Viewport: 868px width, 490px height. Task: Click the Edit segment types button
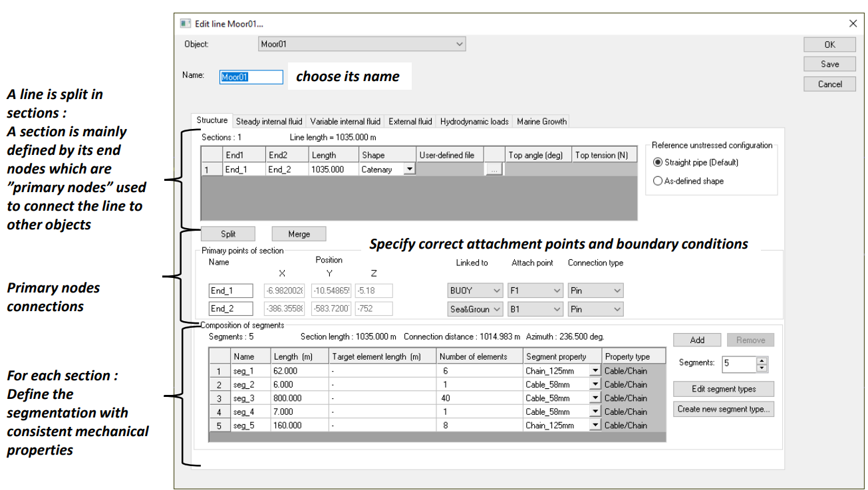723,389
